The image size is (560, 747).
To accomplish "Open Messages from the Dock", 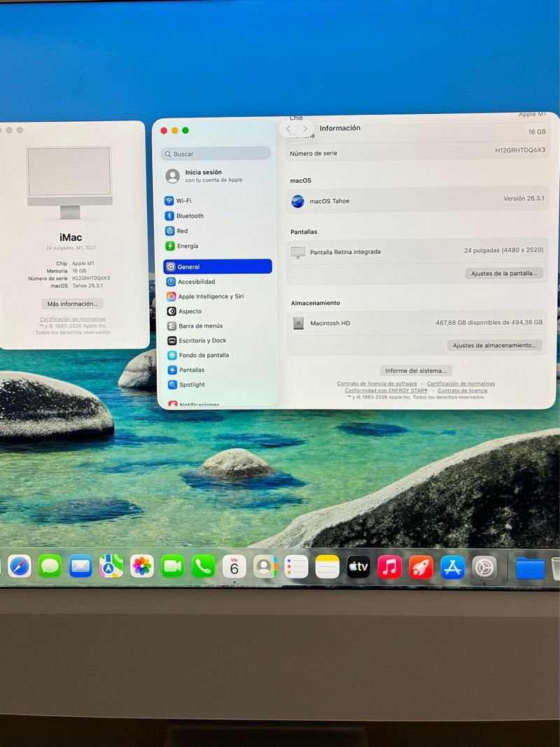I will click(50, 566).
